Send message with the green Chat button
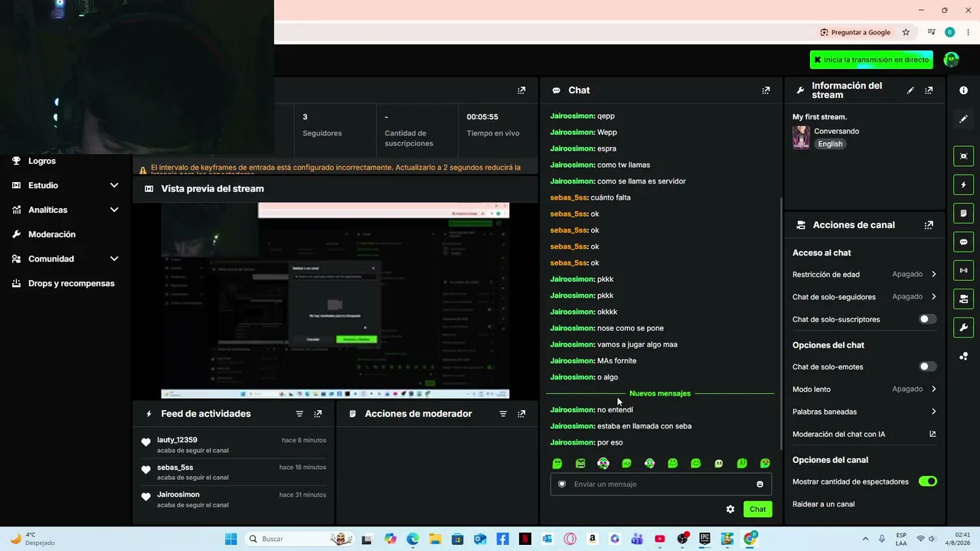Viewport: 980px width, 551px height. [757, 509]
